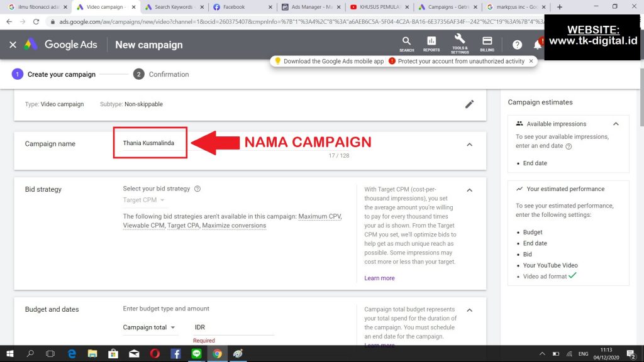Viewport: 644px width, 362px height.
Task: Click Learn more link under bid strategy
Action: point(379,278)
